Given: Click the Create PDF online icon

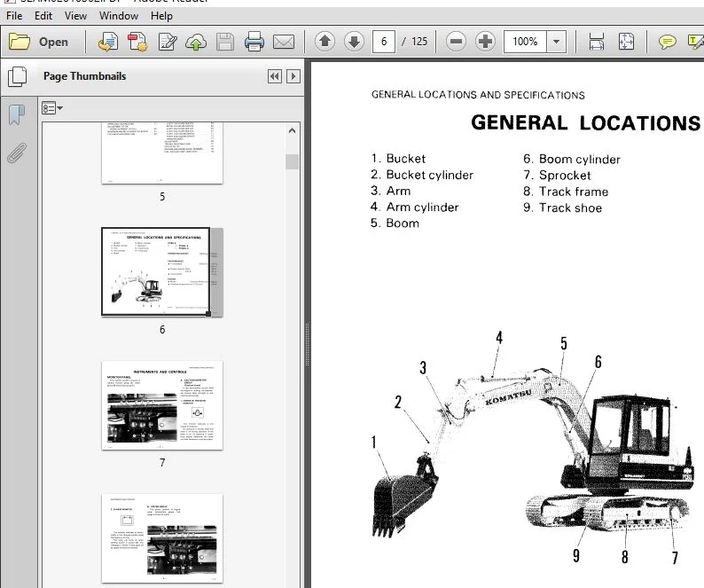Looking at the screenshot, I should coord(108,42).
